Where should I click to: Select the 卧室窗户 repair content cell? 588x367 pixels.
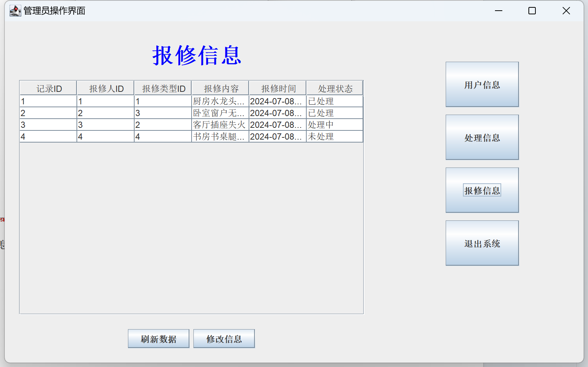220,113
